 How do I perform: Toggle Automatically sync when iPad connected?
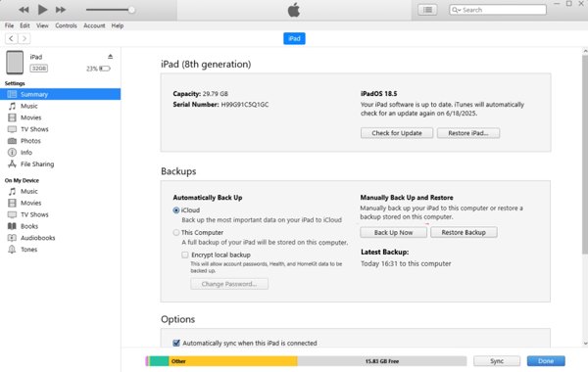click(x=176, y=343)
